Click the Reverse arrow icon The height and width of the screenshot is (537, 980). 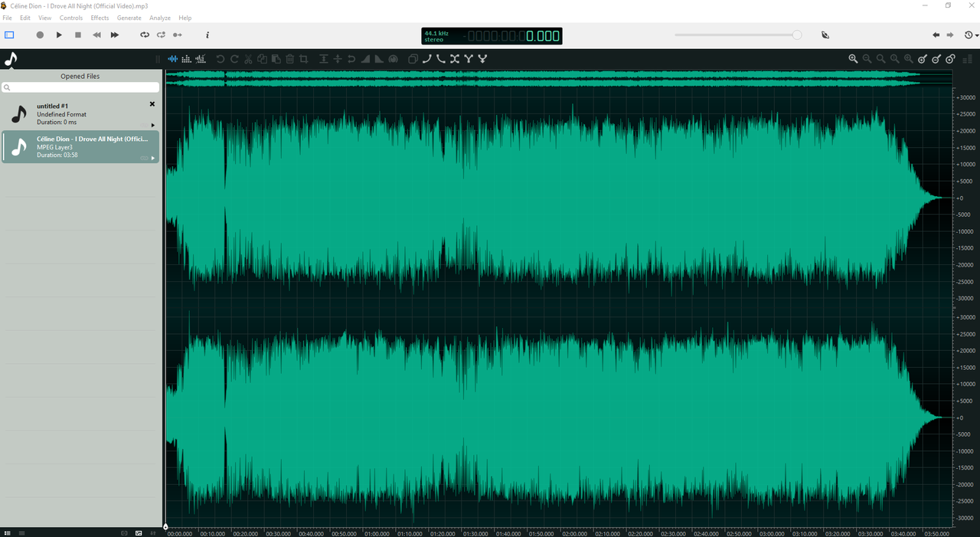(x=351, y=59)
